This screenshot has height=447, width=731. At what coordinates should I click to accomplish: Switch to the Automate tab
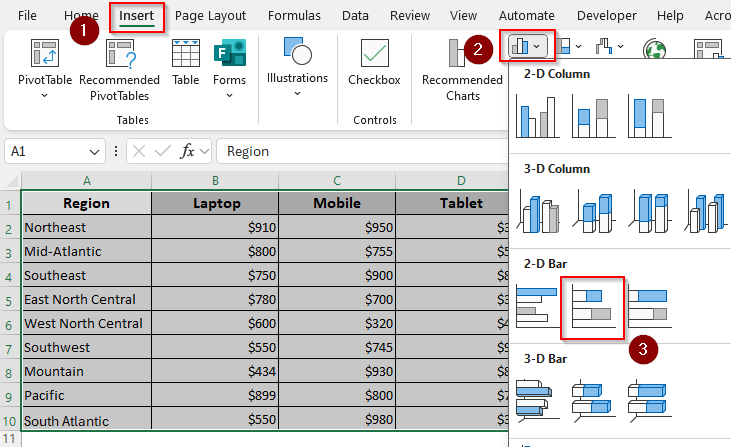coord(527,16)
